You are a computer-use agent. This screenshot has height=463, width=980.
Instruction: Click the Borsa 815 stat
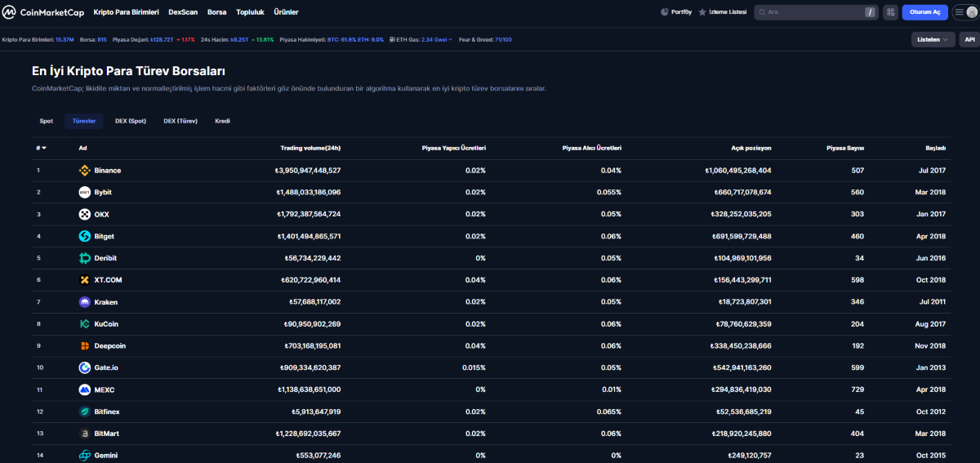click(93, 39)
